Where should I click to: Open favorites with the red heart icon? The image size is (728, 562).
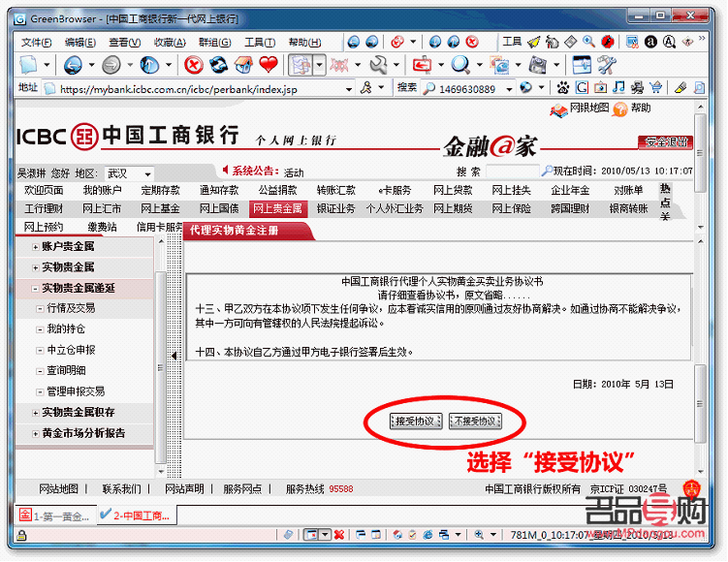(x=269, y=65)
